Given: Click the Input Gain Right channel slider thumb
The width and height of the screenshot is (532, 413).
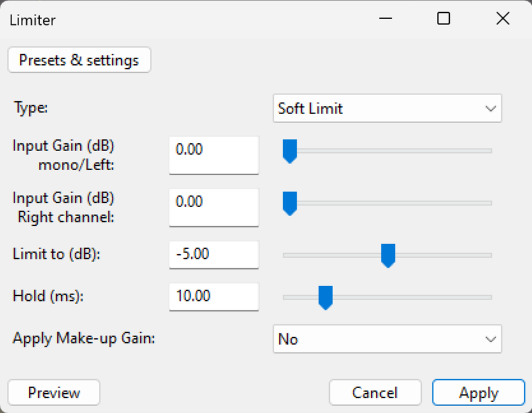Looking at the screenshot, I should tap(289, 203).
